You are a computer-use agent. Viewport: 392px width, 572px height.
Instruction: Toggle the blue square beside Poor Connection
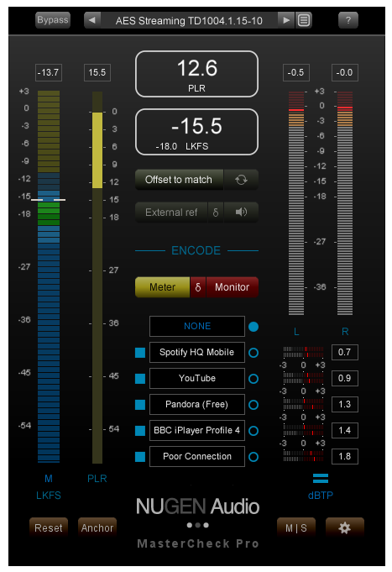click(x=140, y=457)
